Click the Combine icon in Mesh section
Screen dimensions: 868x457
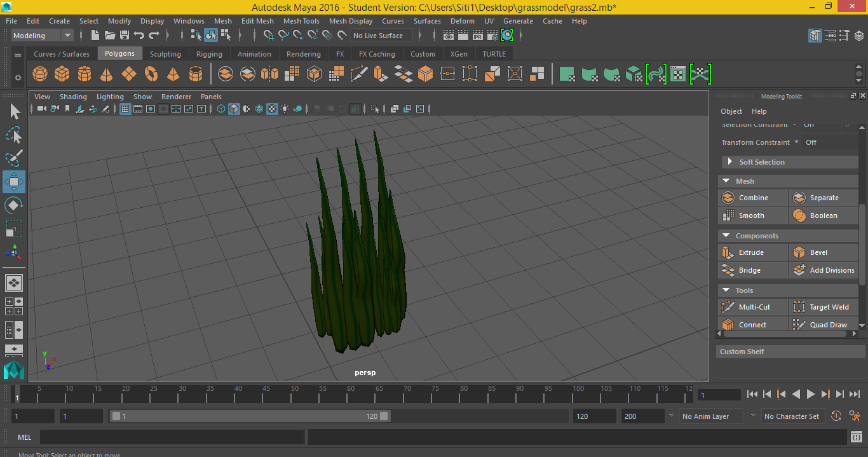728,198
